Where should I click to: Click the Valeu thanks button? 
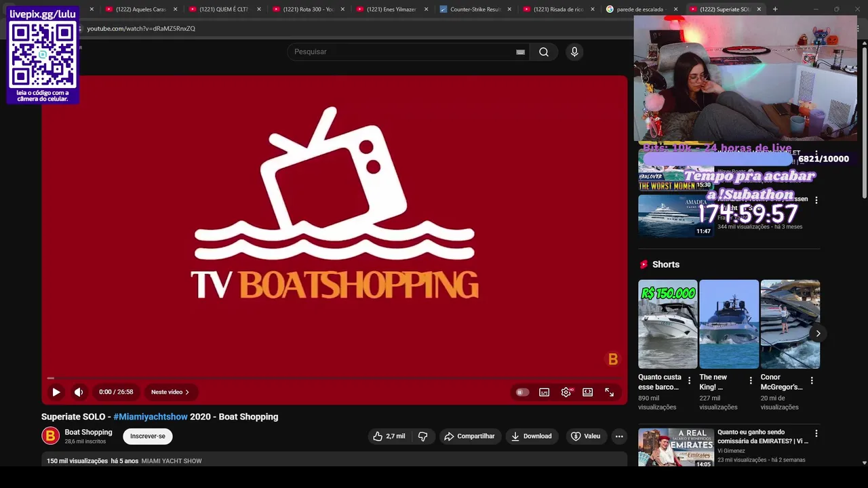[586, 436]
